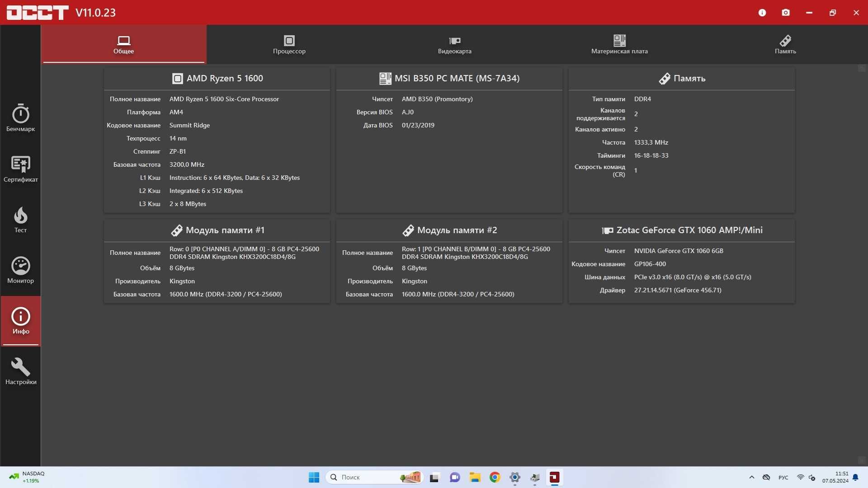Click the '3200,0 MHz' base frequency value
Image resolution: width=868 pixels, height=488 pixels.
click(187, 164)
